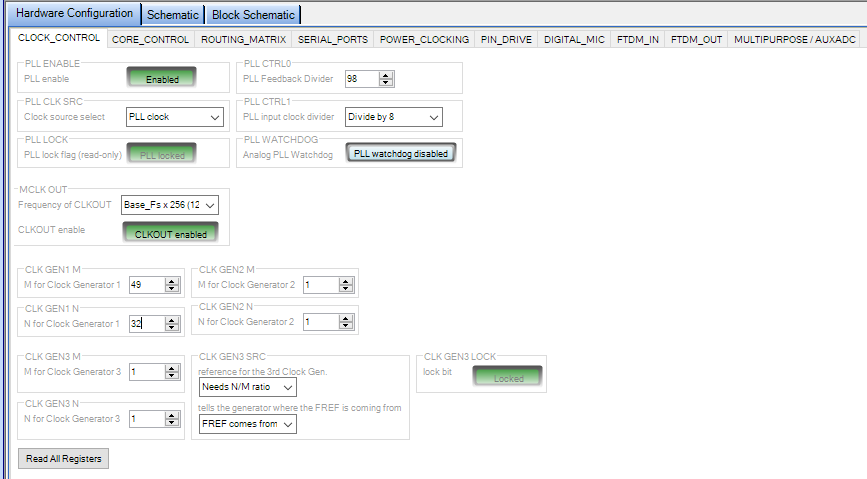
Task: Increment M for Clock Generator 3
Action: [x=172, y=368]
